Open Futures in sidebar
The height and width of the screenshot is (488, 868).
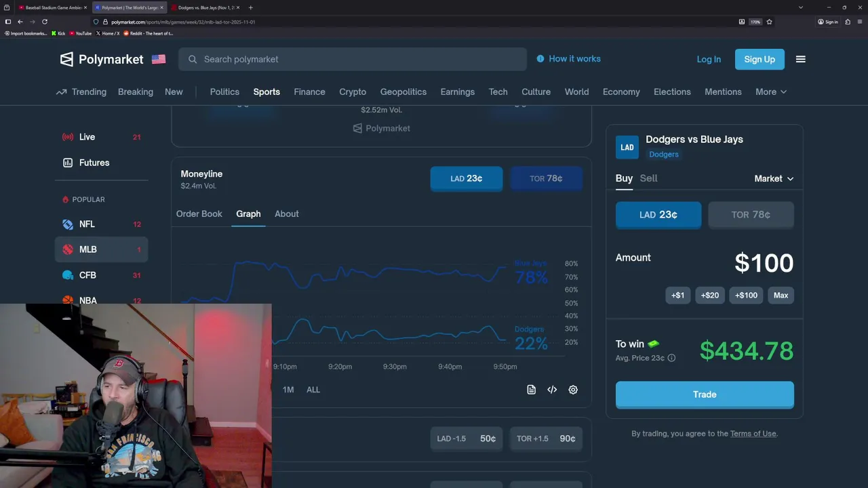(x=101, y=163)
